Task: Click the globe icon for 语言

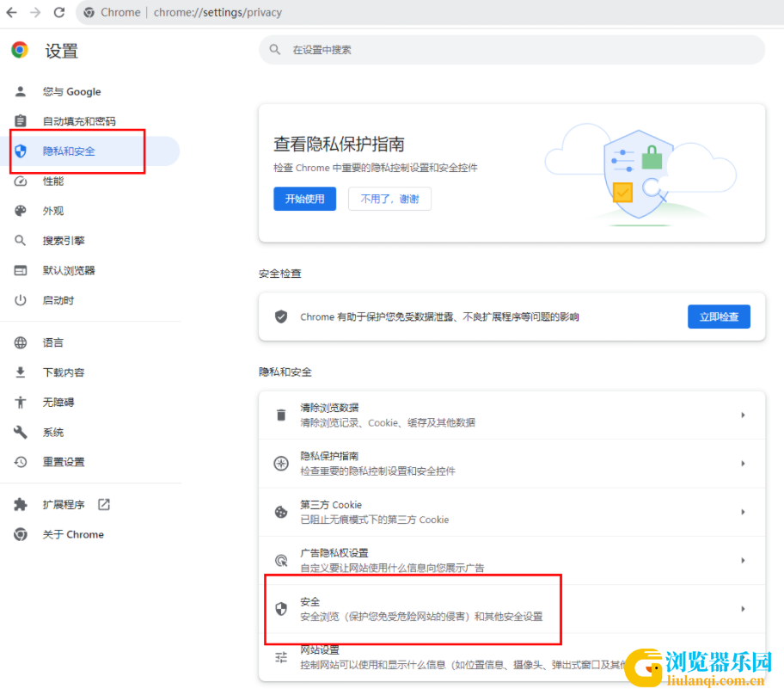Action: (21, 342)
